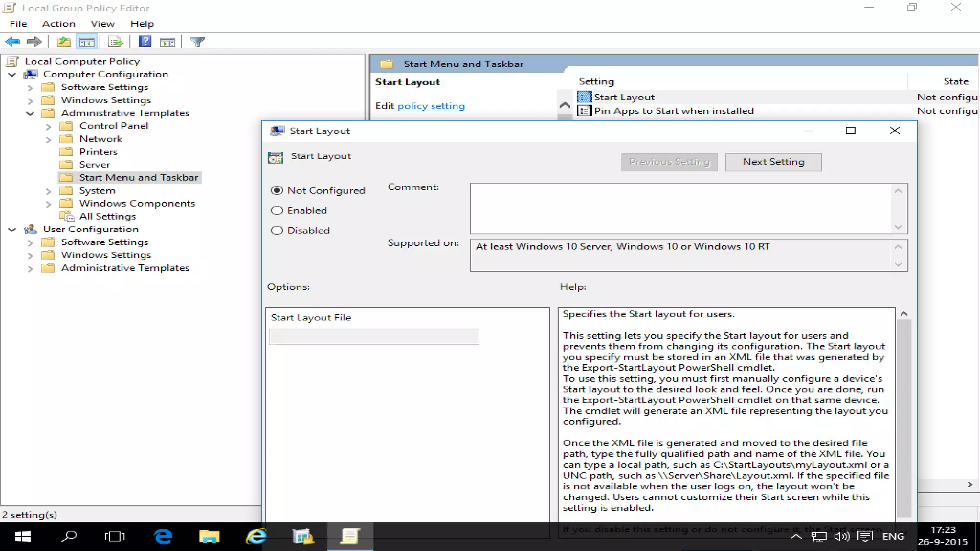
Task: Click the Export List toolbar icon
Action: click(x=116, y=42)
